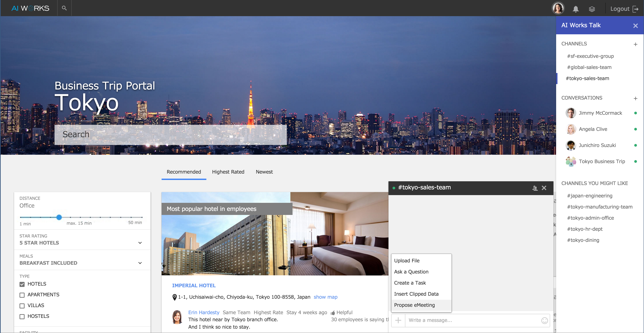Open the emoji picker in message box

[x=545, y=321]
